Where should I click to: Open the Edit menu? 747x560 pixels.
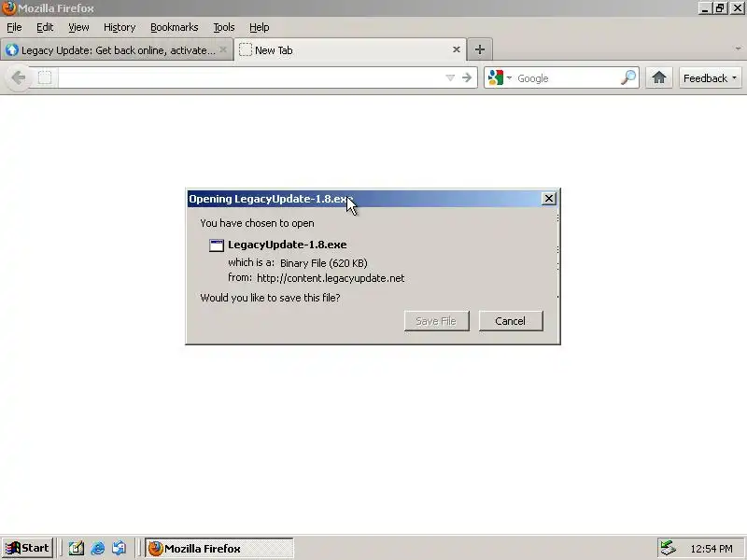pyautogui.click(x=45, y=27)
